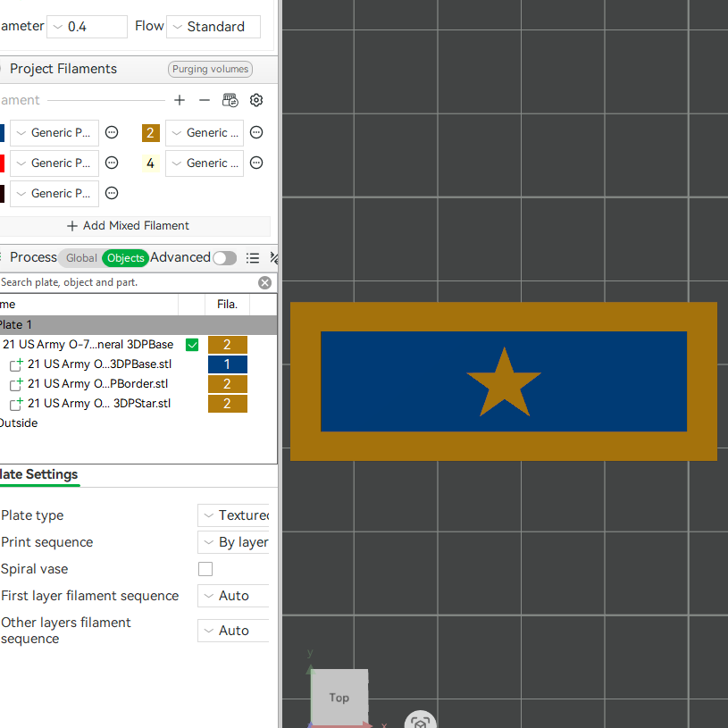Open the AMS filament sync icon
Image resolution: width=728 pixels, height=728 pixels.
(230, 100)
